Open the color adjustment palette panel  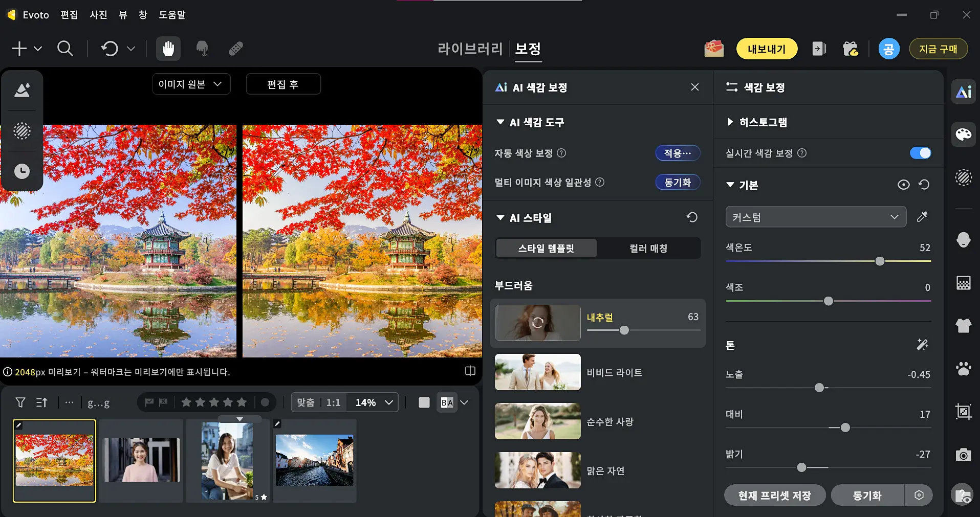[x=964, y=134]
